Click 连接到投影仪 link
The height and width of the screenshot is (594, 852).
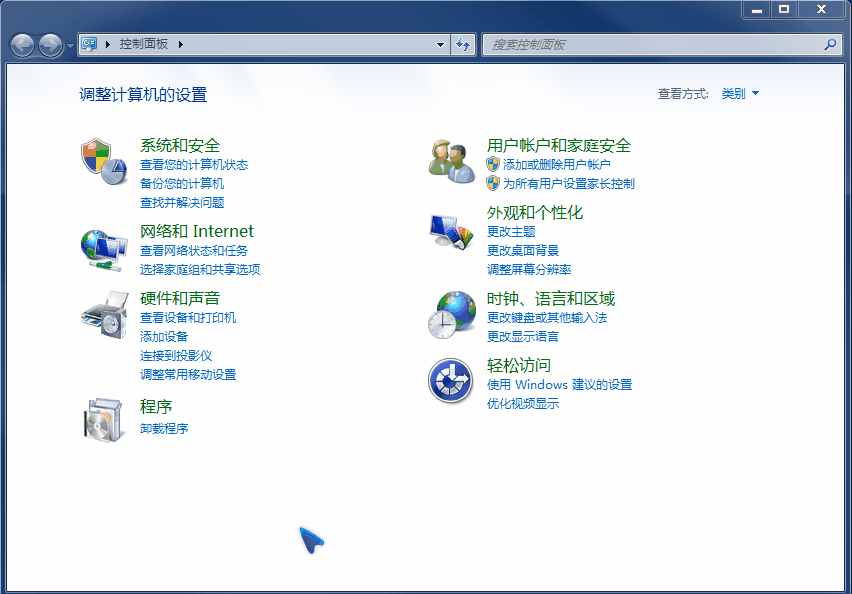point(176,355)
